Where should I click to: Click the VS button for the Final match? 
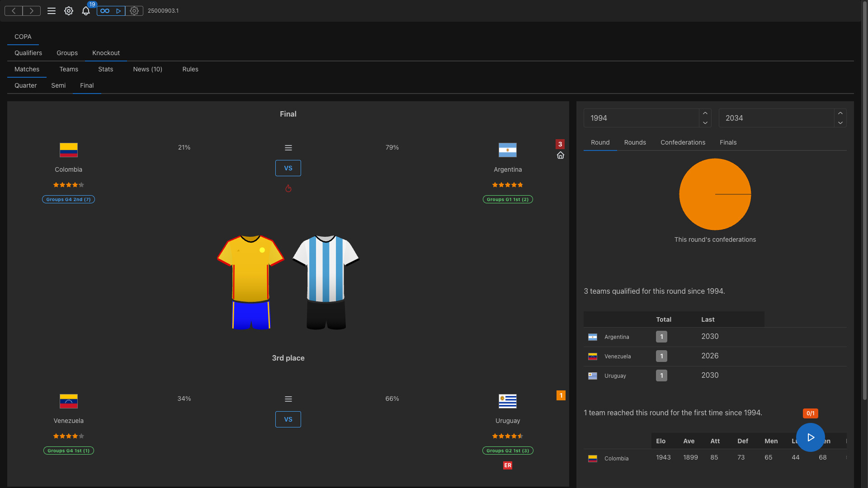tap(288, 168)
